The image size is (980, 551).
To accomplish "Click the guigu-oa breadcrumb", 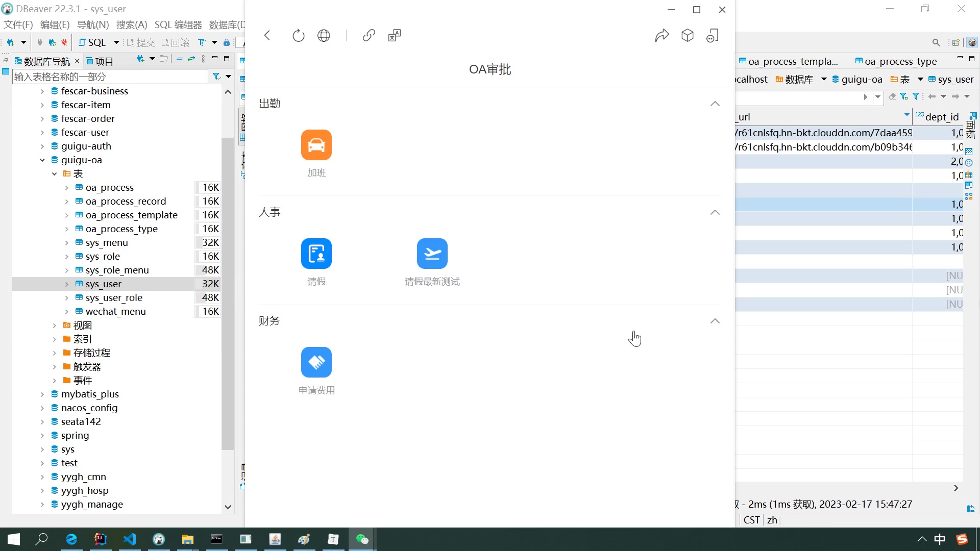I will pos(857,79).
